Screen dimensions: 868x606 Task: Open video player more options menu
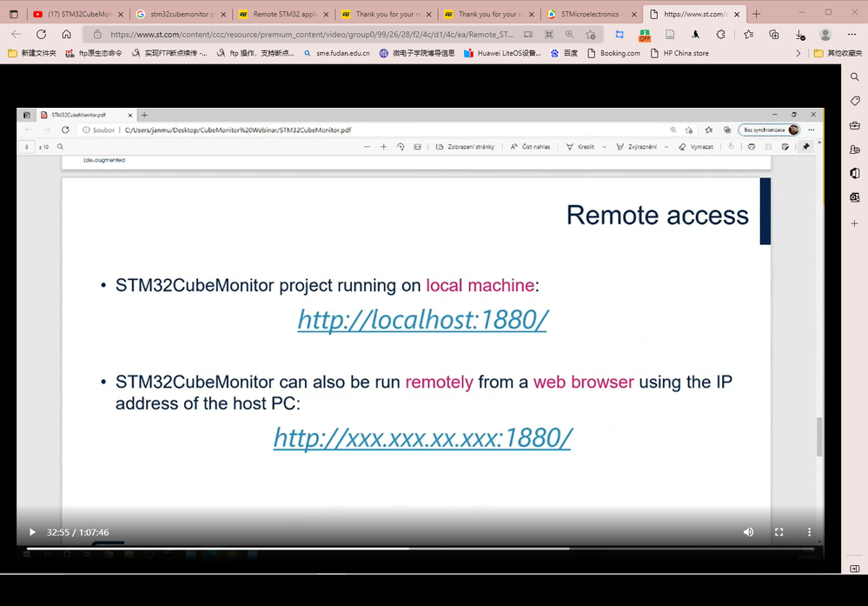pyautogui.click(x=809, y=532)
